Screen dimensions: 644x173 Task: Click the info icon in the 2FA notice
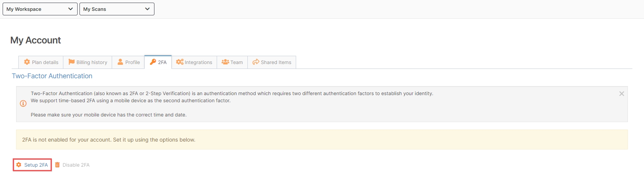[23, 103]
